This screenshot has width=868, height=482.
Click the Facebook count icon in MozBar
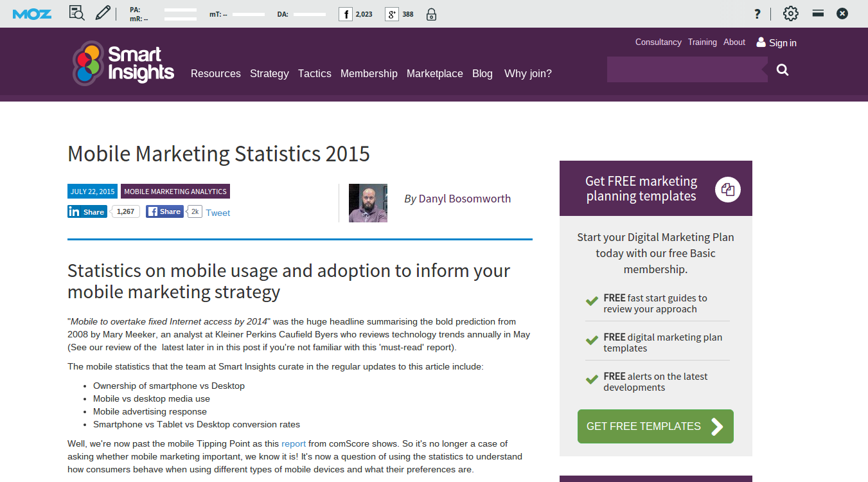point(346,14)
